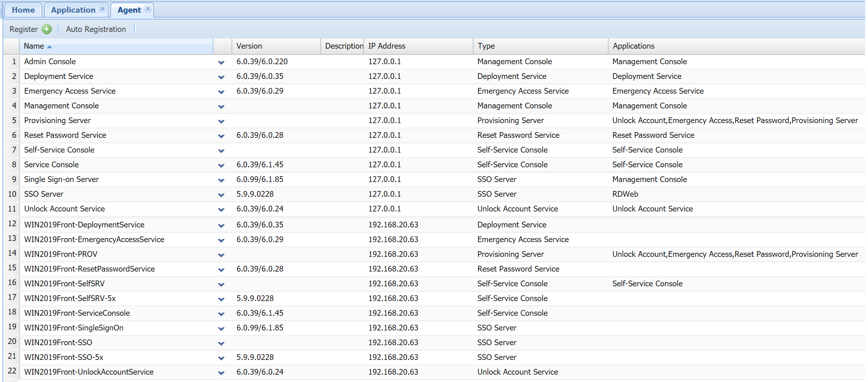Close the Application tab
The height and width of the screenshot is (382, 868).
coord(102,9)
